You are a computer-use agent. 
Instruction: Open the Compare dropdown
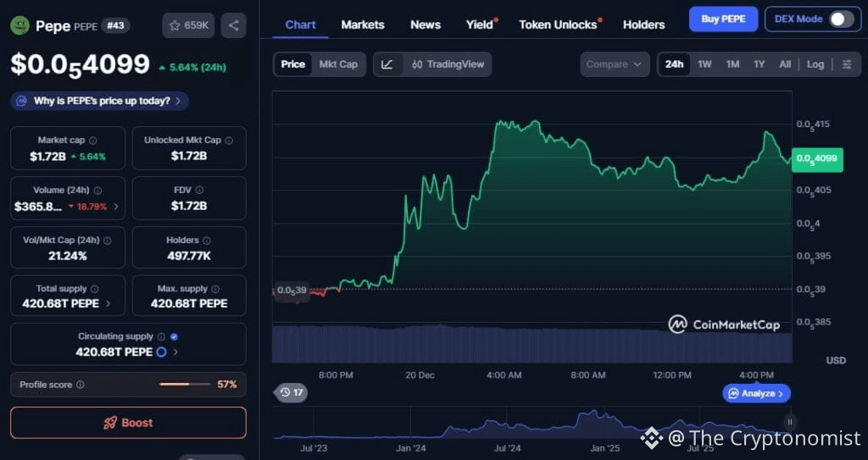click(615, 64)
